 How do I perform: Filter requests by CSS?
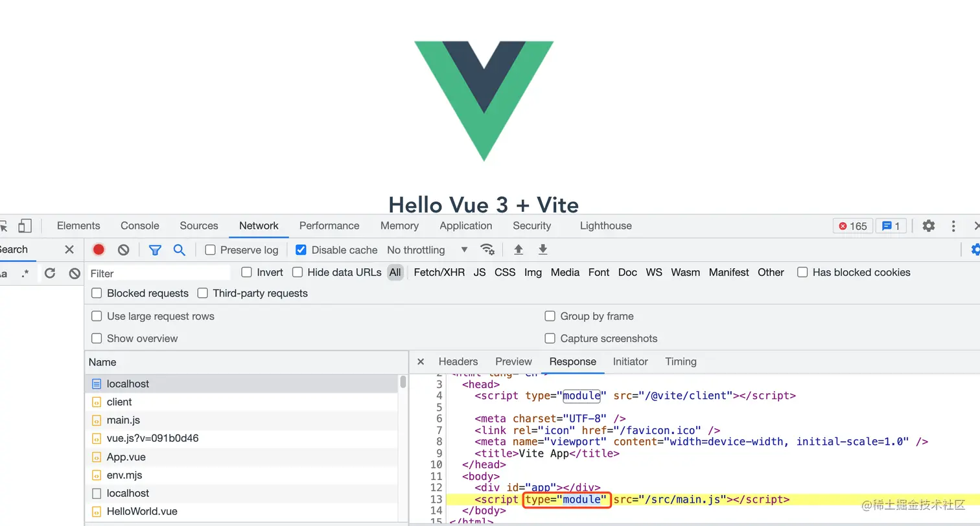point(505,272)
